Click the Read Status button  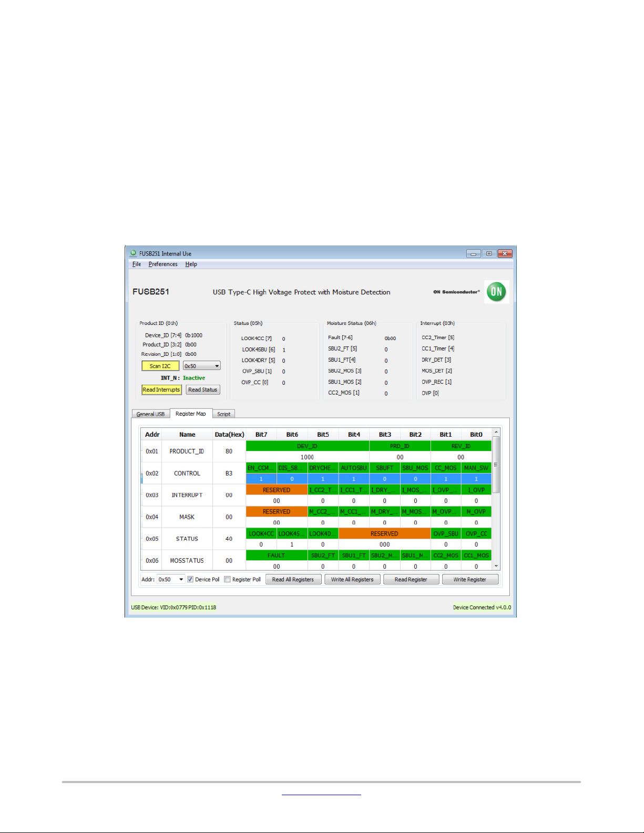202,389
